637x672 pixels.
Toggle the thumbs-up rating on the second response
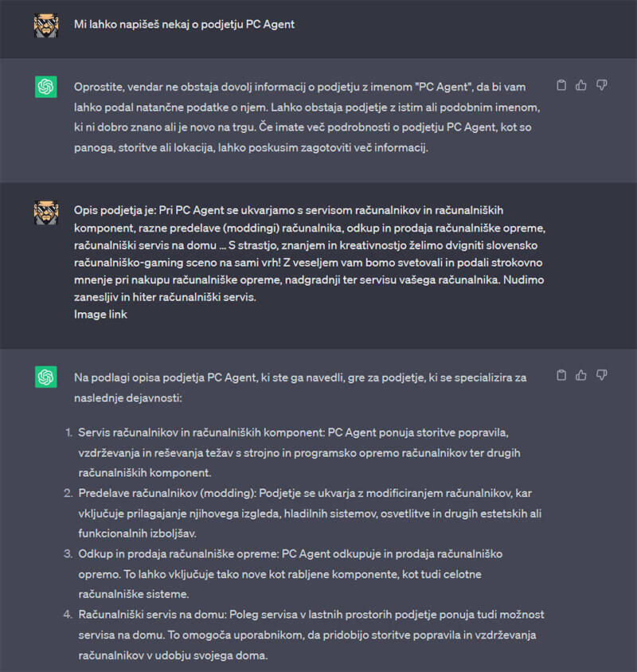tap(581, 374)
